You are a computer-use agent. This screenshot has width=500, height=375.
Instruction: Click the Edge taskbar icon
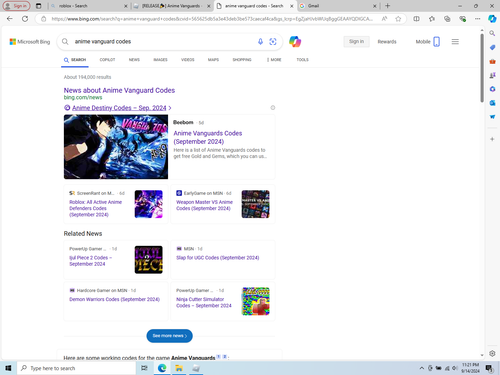[x=162, y=368]
